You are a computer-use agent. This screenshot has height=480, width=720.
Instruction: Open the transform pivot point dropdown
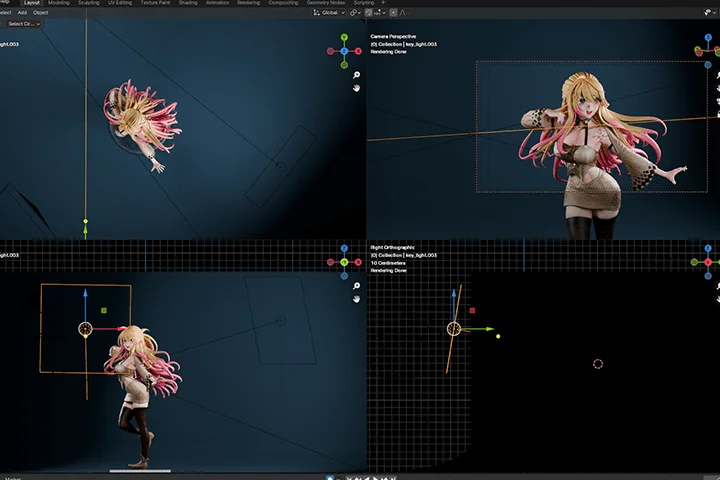(x=355, y=13)
